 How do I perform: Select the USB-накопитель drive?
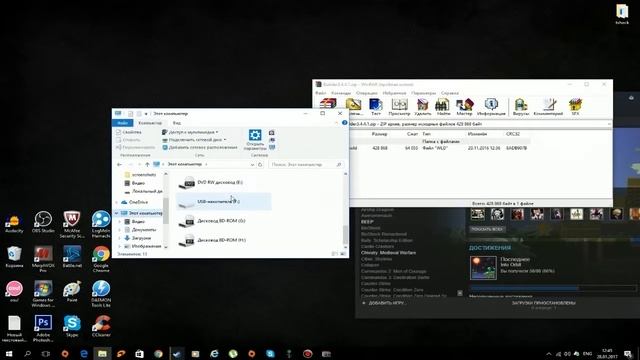coord(223,202)
